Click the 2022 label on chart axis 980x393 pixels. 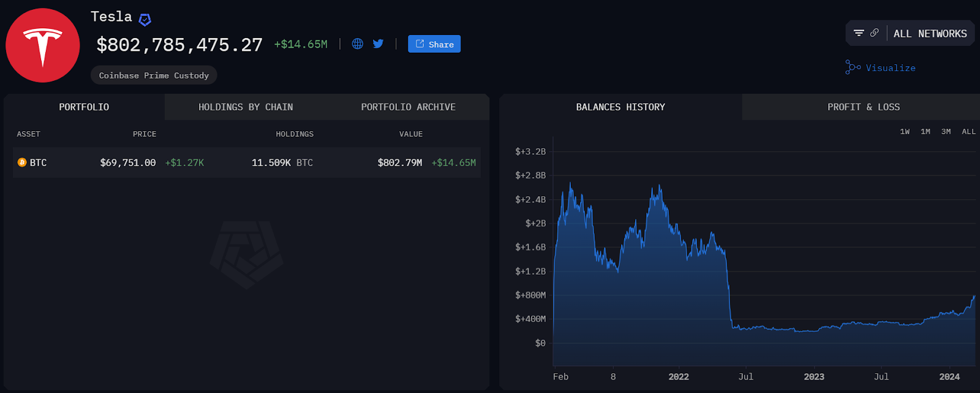pos(679,376)
